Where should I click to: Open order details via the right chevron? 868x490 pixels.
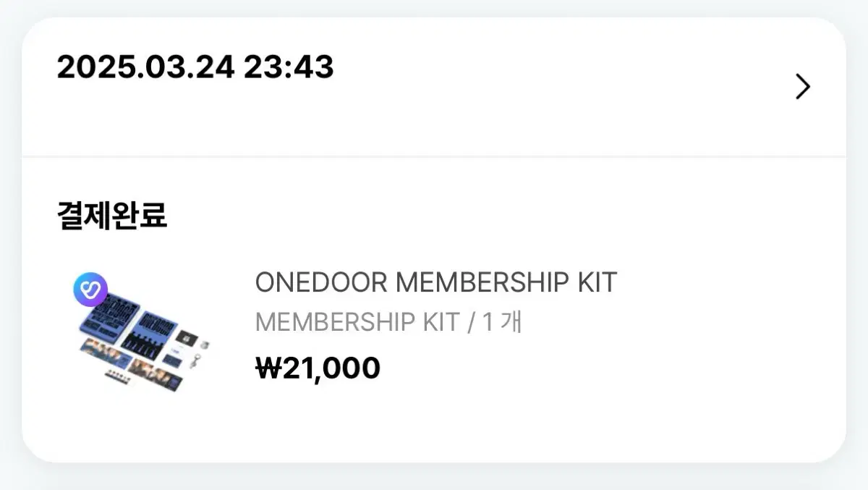802,86
